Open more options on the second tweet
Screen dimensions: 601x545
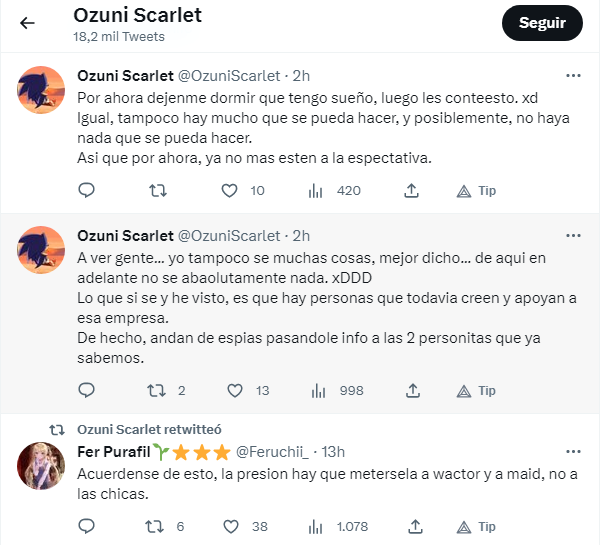click(573, 235)
